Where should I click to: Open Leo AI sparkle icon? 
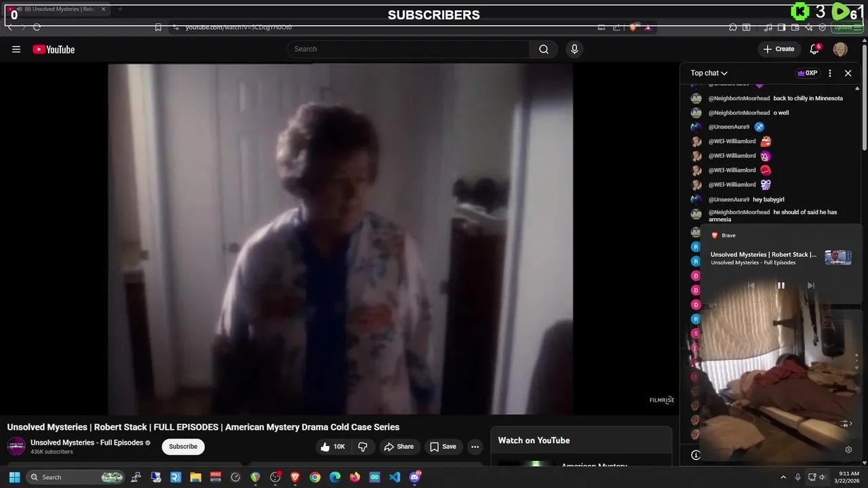coord(809,27)
